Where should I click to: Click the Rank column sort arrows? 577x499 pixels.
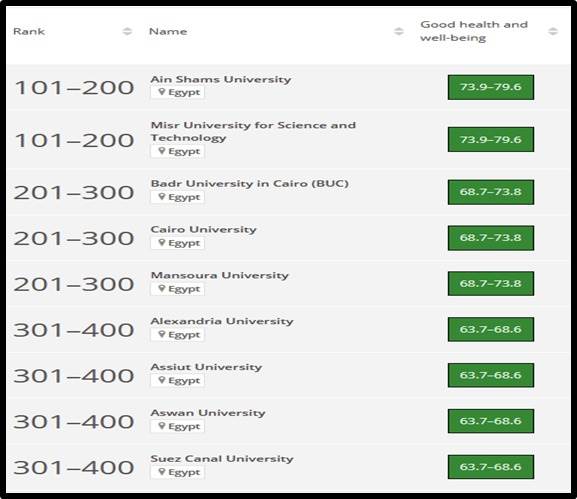[x=127, y=31]
